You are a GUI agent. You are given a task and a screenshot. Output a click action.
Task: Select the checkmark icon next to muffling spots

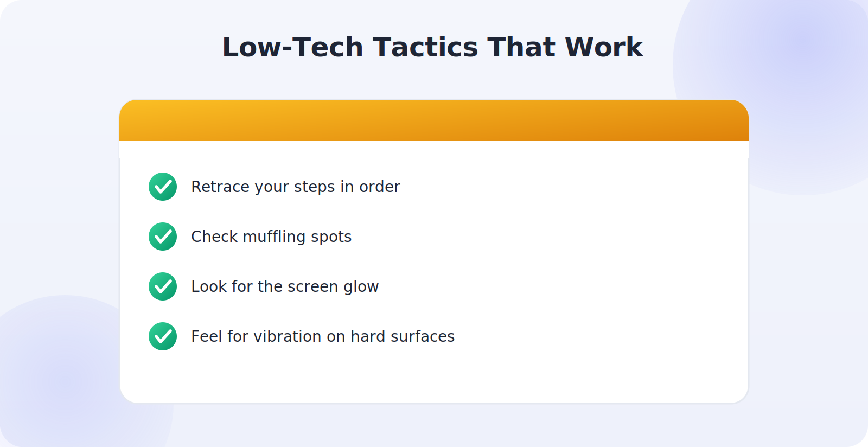point(163,237)
